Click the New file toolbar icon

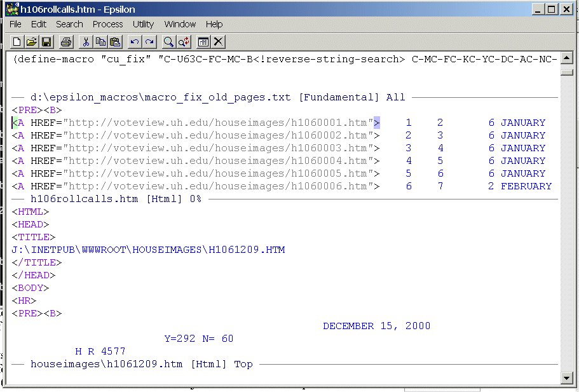[18, 42]
